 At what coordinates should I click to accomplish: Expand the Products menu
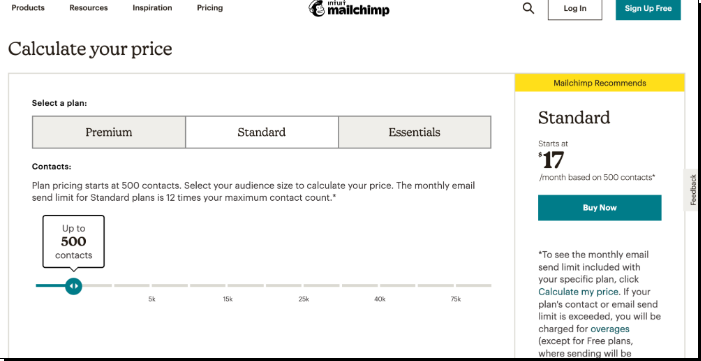(28, 8)
